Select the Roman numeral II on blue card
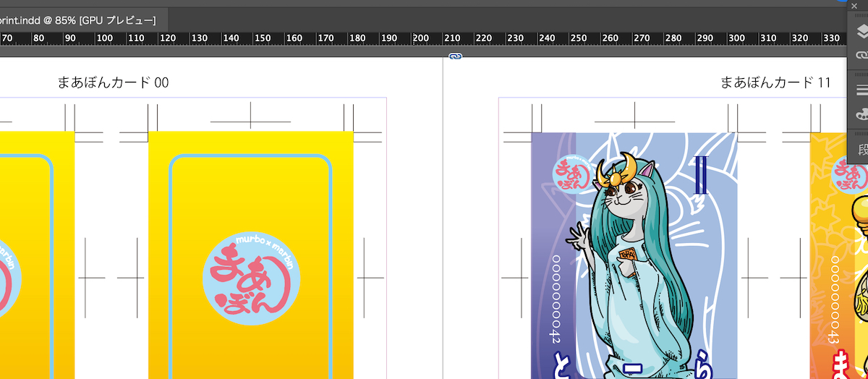Viewport: 868px width, 379px height. click(x=699, y=176)
